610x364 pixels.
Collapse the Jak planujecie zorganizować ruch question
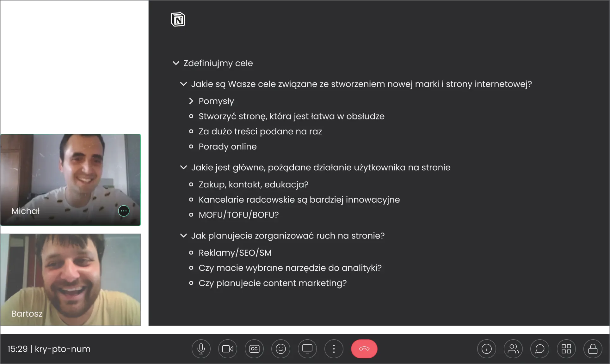[183, 236]
